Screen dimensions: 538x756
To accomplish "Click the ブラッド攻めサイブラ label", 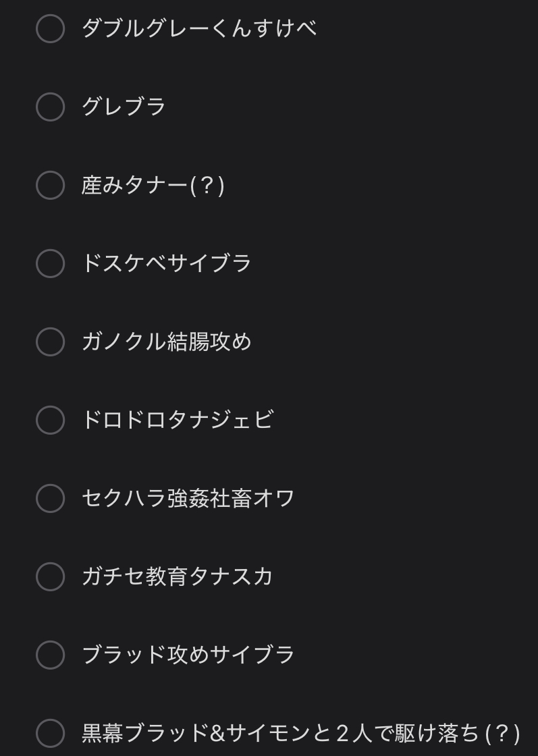I will tap(188, 655).
